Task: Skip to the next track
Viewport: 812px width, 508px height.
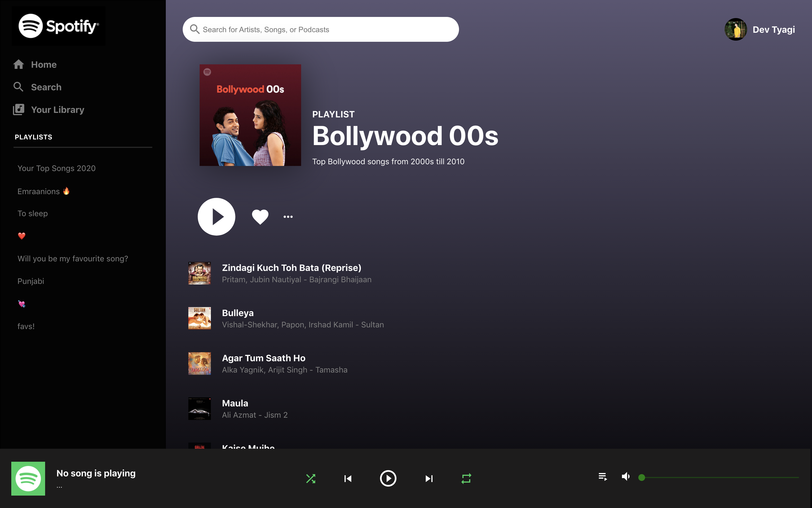Action: pos(429,478)
